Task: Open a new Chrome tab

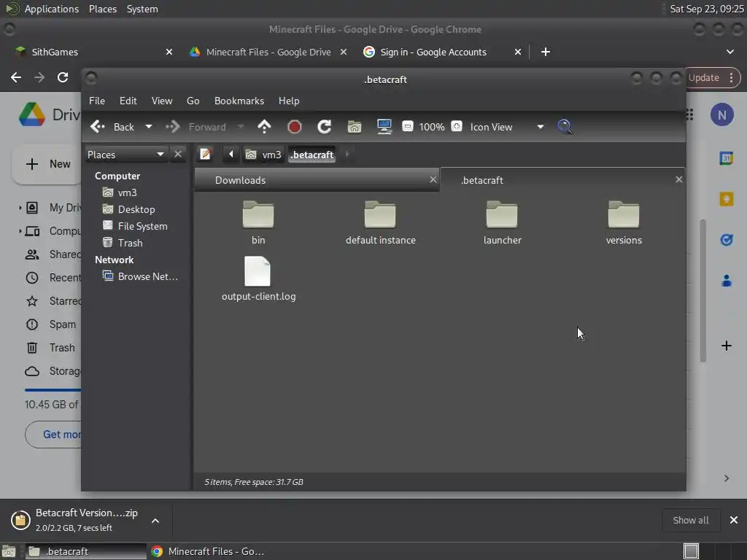Action: 546,52
